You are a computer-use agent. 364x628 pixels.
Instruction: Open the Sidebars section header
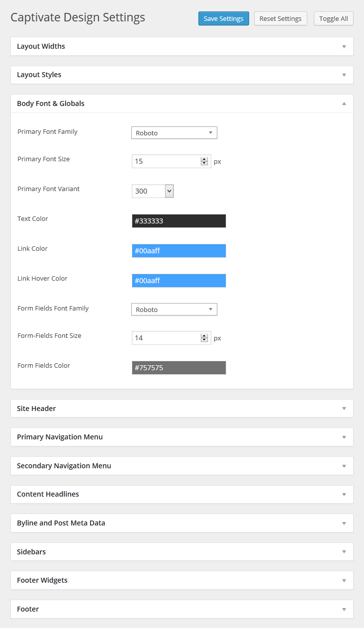[182, 552]
